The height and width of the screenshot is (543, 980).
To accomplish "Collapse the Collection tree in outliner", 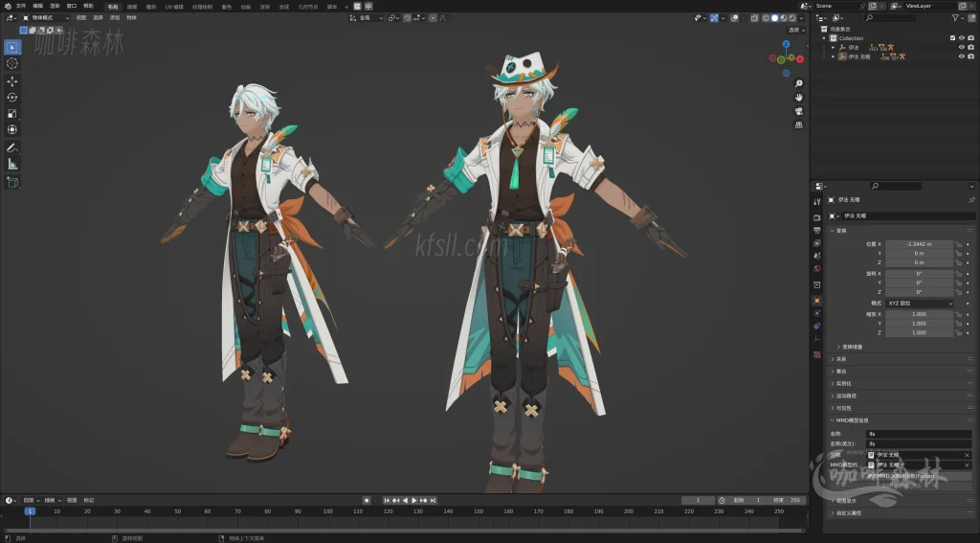I will point(825,38).
